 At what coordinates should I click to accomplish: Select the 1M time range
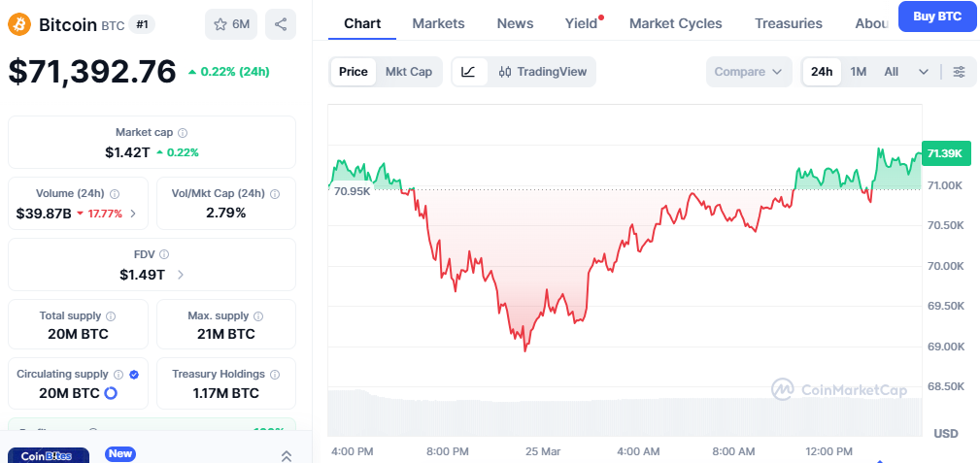pyautogui.click(x=859, y=72)
